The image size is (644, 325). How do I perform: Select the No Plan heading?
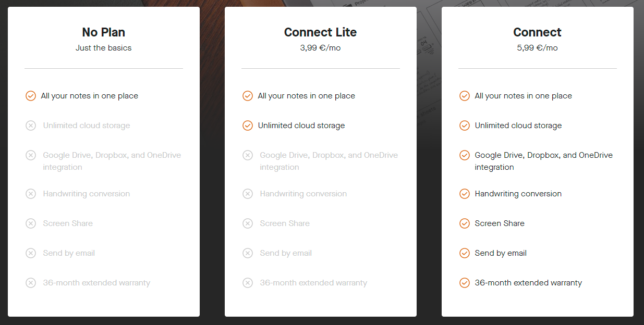click(104, 32)
